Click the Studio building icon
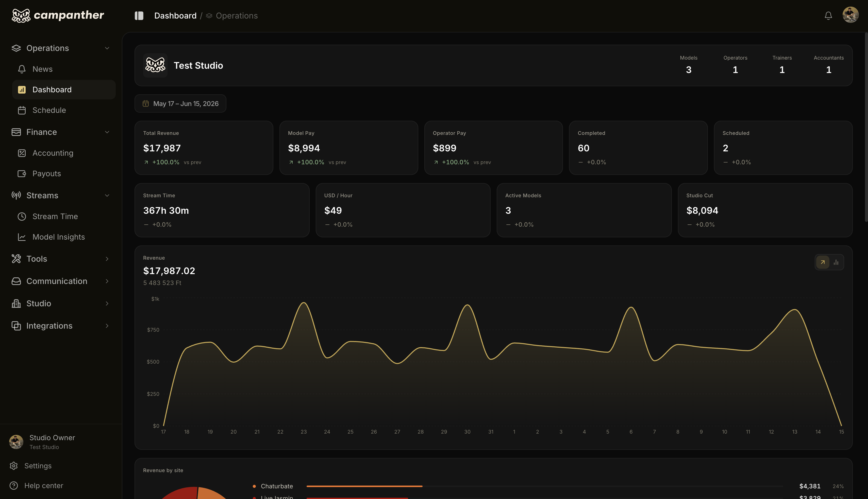Viewport: 868px width, 499px height. pos(16,304)
